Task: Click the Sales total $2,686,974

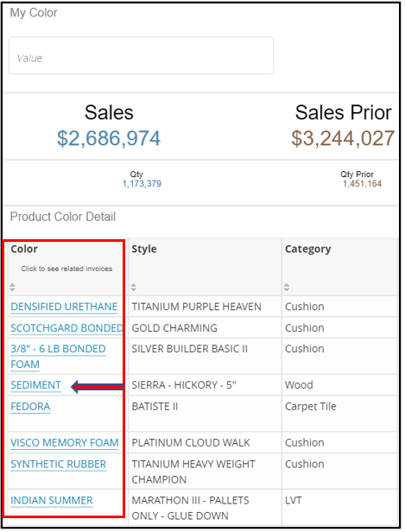Action: [109, 138]
